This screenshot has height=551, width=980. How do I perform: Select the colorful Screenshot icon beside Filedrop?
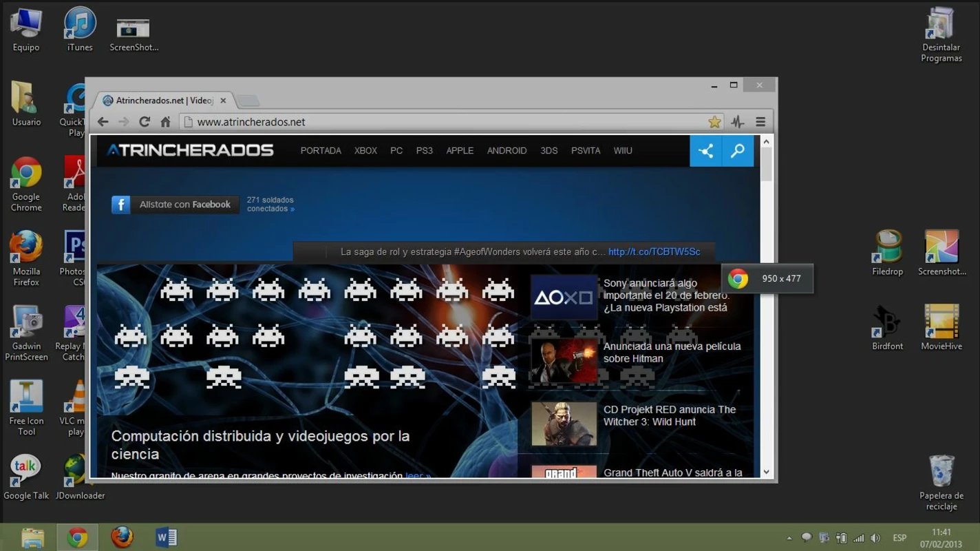pyautogui.click(x=941, y=253)
